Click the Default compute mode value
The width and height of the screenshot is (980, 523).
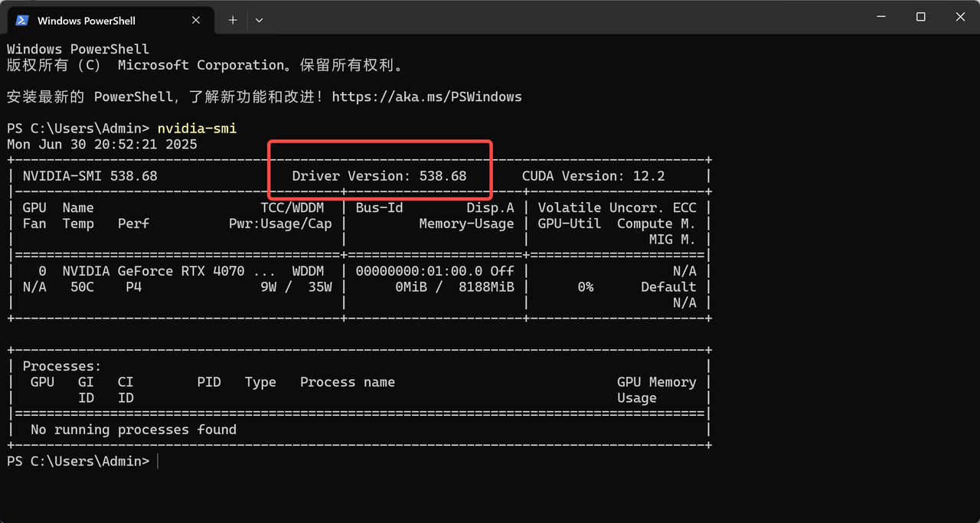[x=668, y=287]
